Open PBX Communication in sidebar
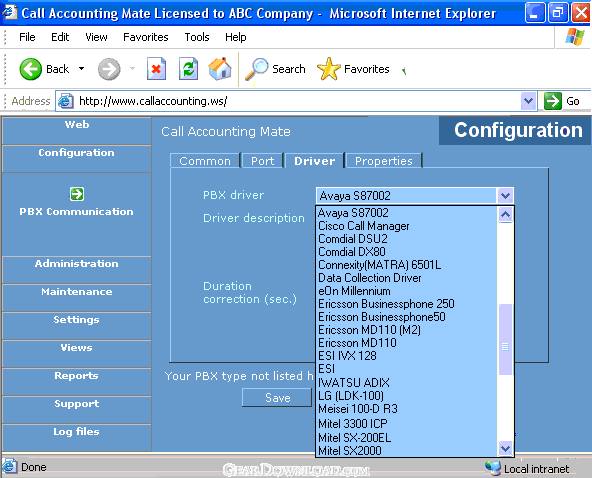The image size is (592, 478). (x=77, y=211)
